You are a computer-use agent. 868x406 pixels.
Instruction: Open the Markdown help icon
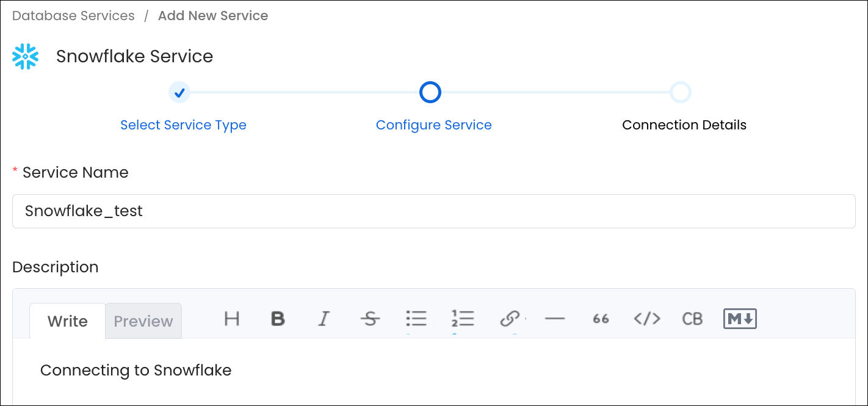tap(739, 318)
